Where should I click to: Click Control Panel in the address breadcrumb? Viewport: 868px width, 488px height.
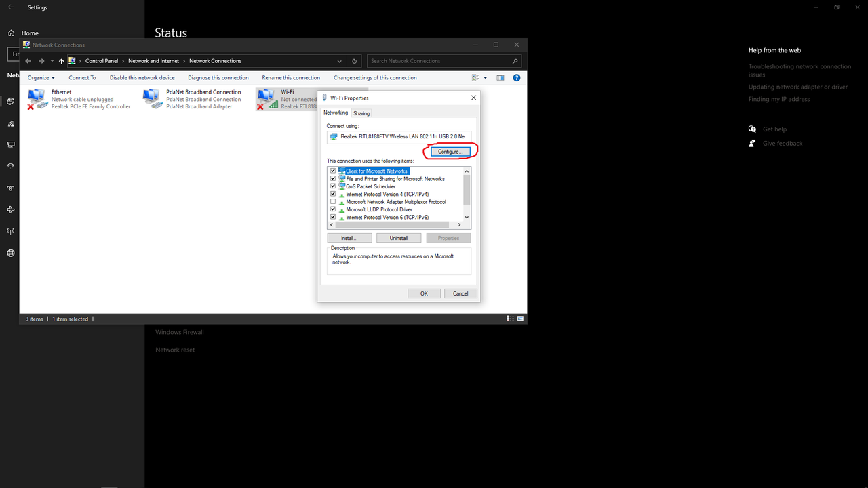click(102, 61)
